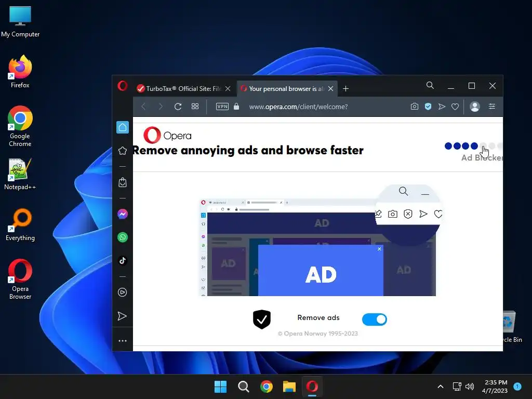The height and width of the screenshot is (399, 532).
Task: Open Easy Setup sliders menu
Action: point(492,107)
